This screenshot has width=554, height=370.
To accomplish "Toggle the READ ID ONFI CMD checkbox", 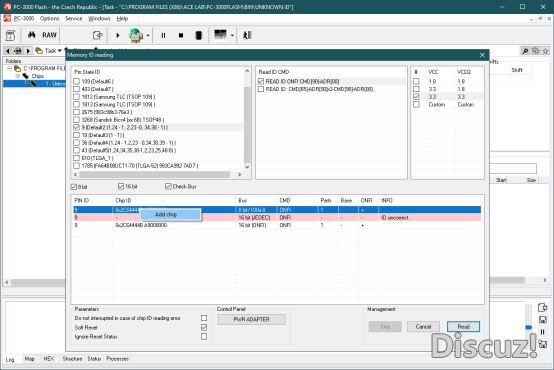I will [261, 81].
